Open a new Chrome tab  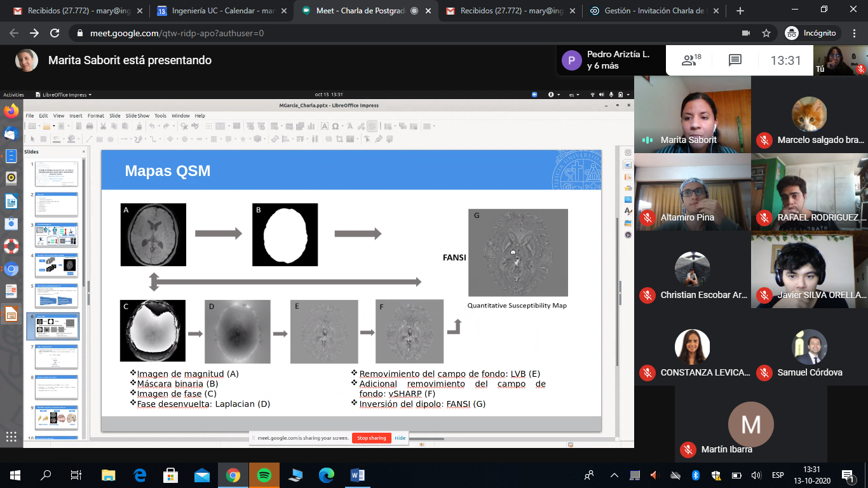coord(740,11)
